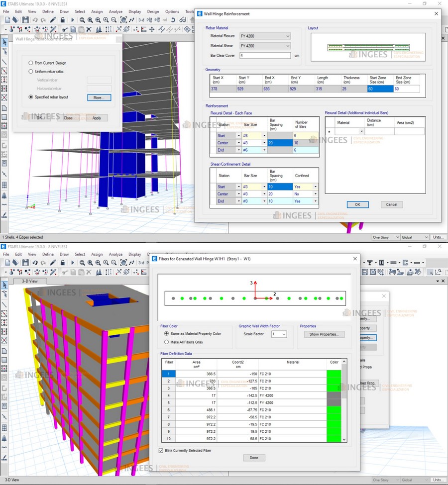Click the pan hand icon in the bottom window toolbar
Screen dimensions: 448x485
pos(123,263)
